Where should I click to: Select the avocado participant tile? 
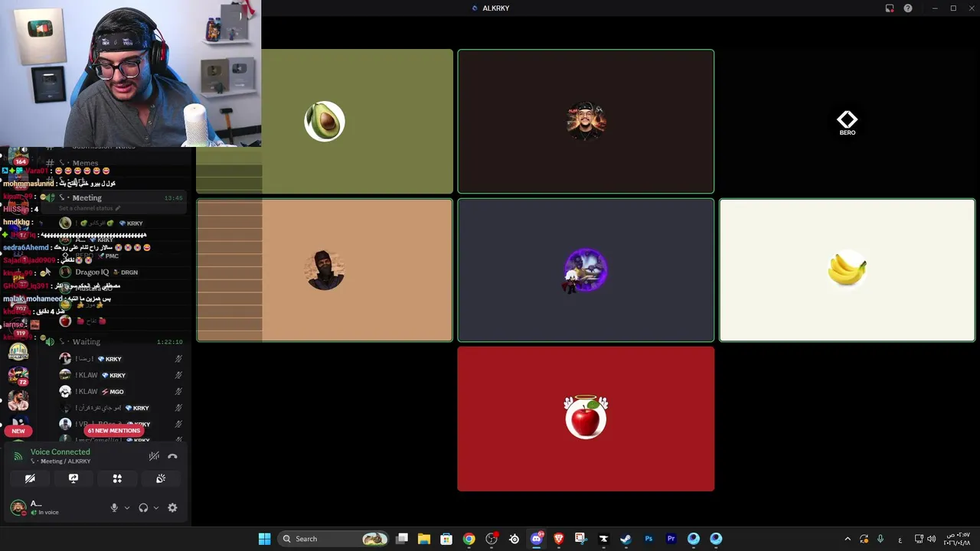tap(325, 121)
